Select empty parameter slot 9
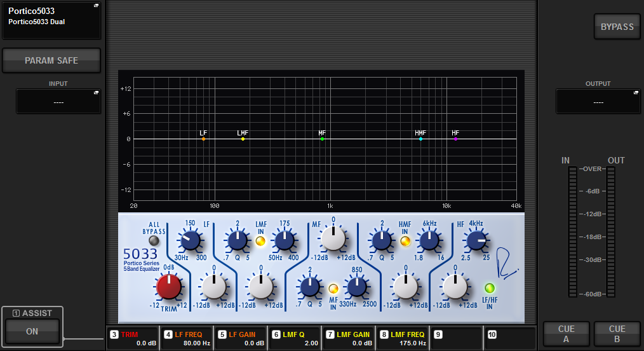644x351 pixels. [456, 339]
